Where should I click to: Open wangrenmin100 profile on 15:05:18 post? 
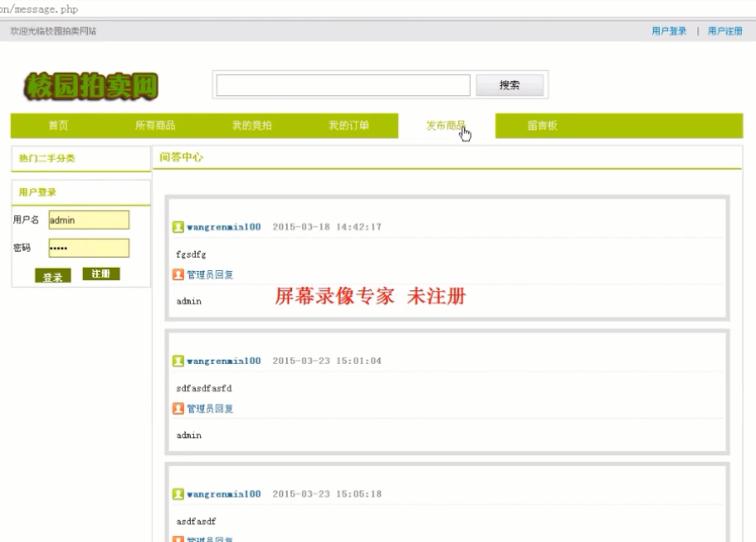click(224, 493)
